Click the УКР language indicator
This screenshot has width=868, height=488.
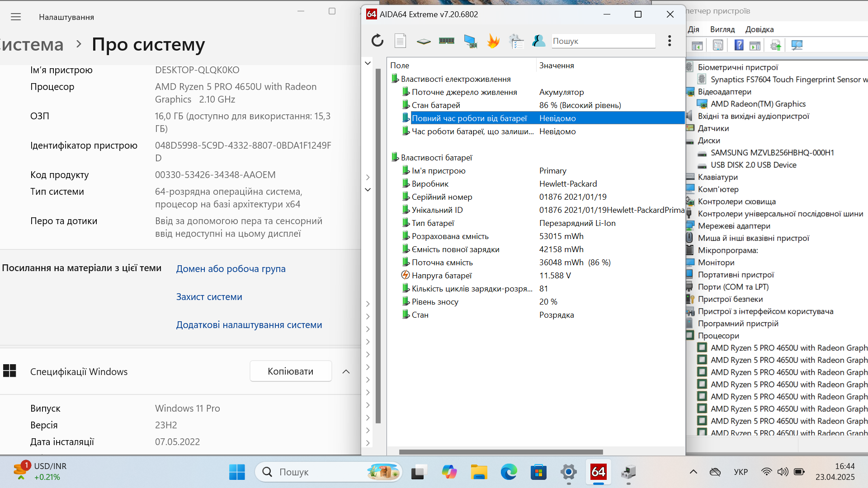tap(741, 472)
